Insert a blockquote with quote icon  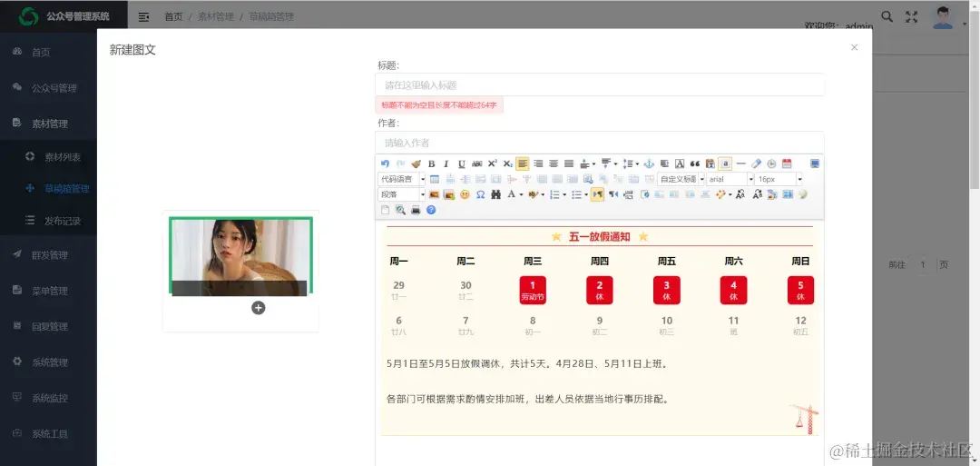pyautogui.click(x=695, y=164)
